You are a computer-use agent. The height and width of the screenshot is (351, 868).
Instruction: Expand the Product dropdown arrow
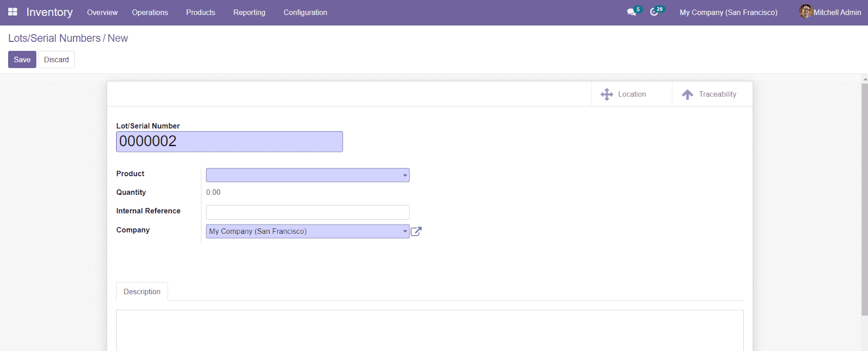405,175
